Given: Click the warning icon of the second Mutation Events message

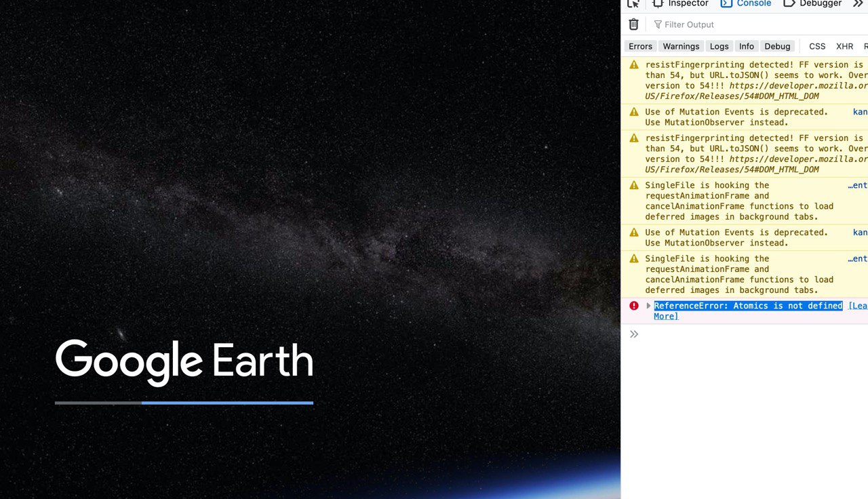Looking at the screenshot, I should (634, 233).
